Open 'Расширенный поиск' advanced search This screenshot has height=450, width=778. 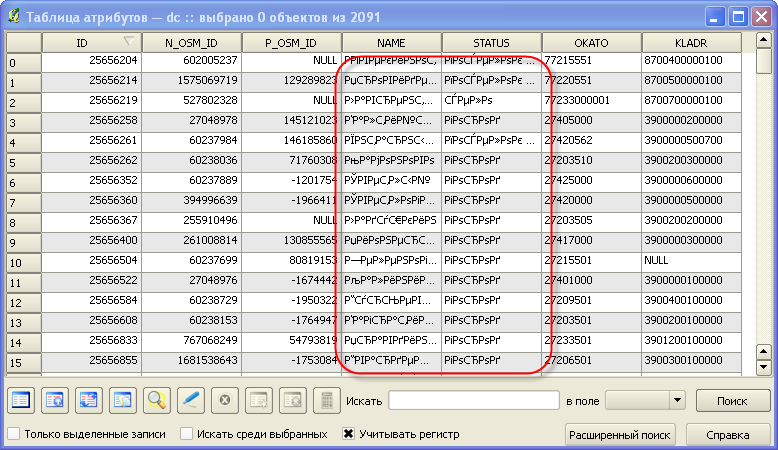[621, 435]
